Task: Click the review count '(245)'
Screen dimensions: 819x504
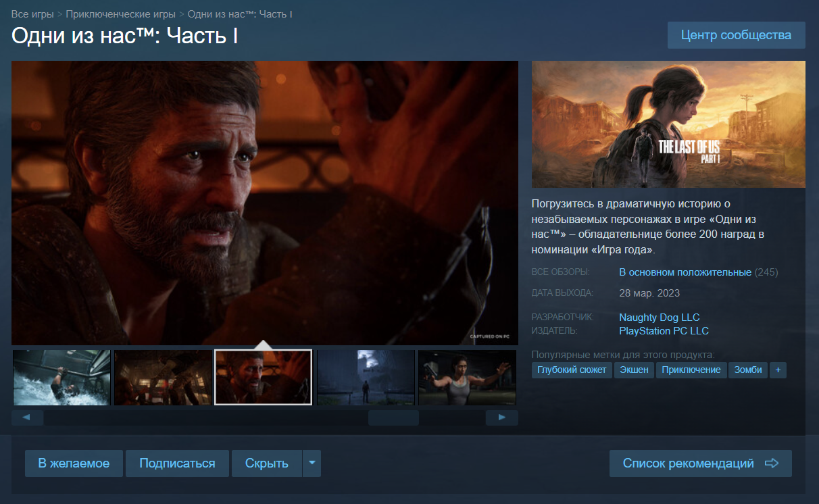Action: [766, 272]
